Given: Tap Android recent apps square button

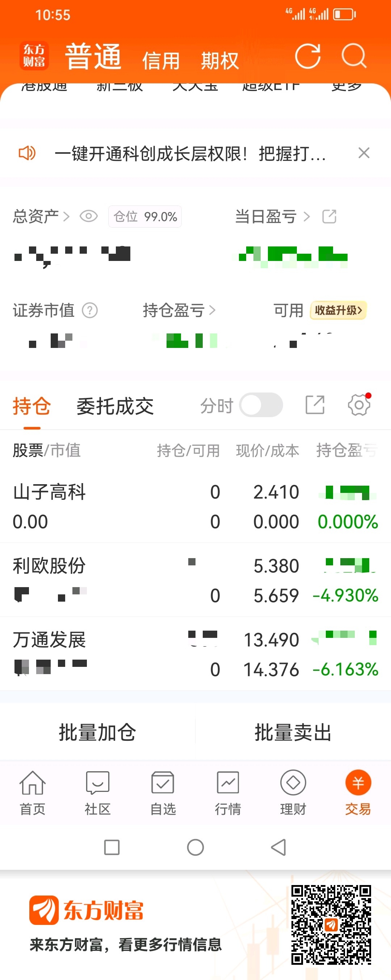Looking at the screenshot, I should [112, 847].
